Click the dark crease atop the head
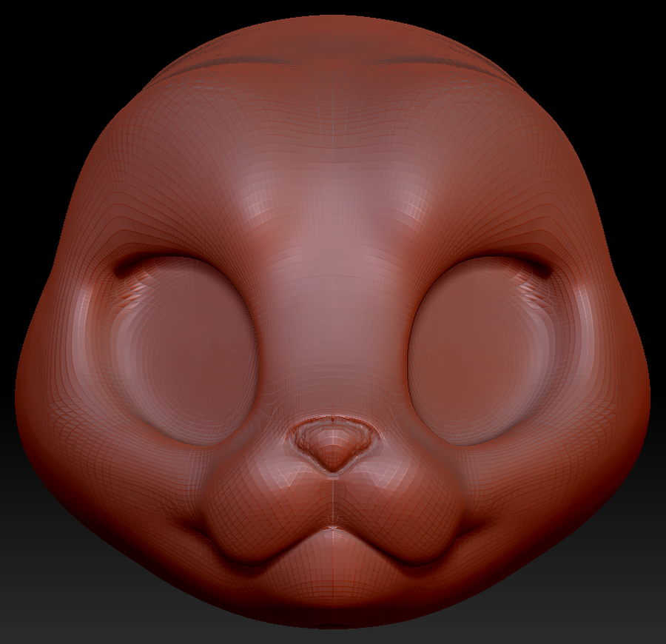The width and height of the screenshot is (666, 644). [333, 62]
